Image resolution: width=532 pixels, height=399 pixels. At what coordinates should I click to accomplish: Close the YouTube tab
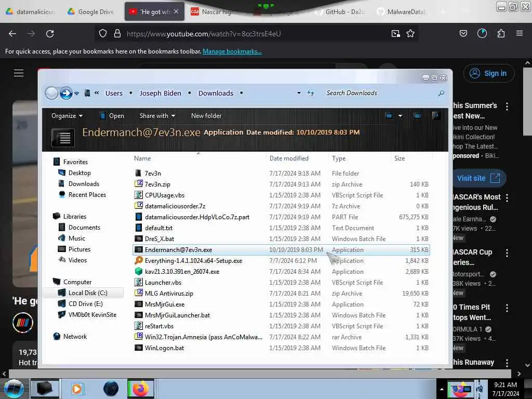[x=176, y=11]
